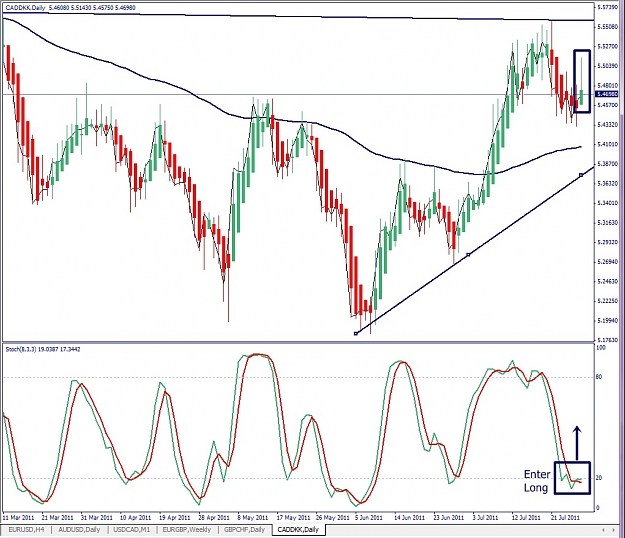Screen dimensions: 625x538
Task: Click the 5.43320 price axis value
Action: (x=608, y=125)
